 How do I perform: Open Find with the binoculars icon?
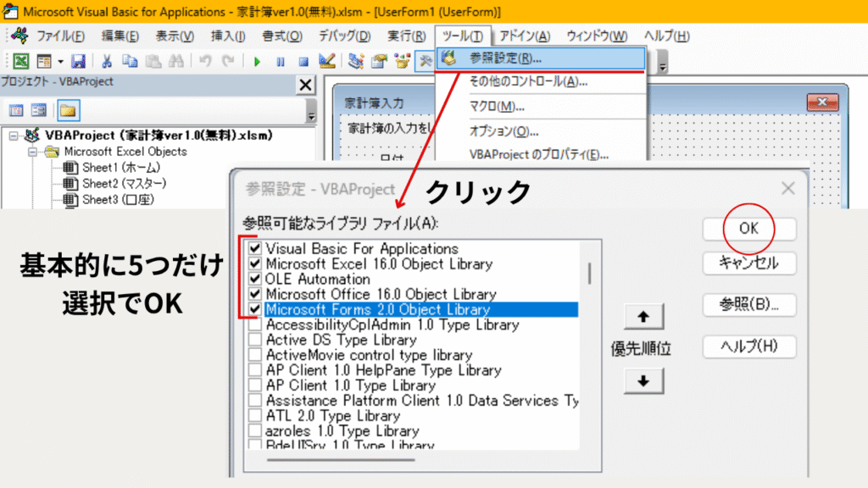[x=176, y=61]
